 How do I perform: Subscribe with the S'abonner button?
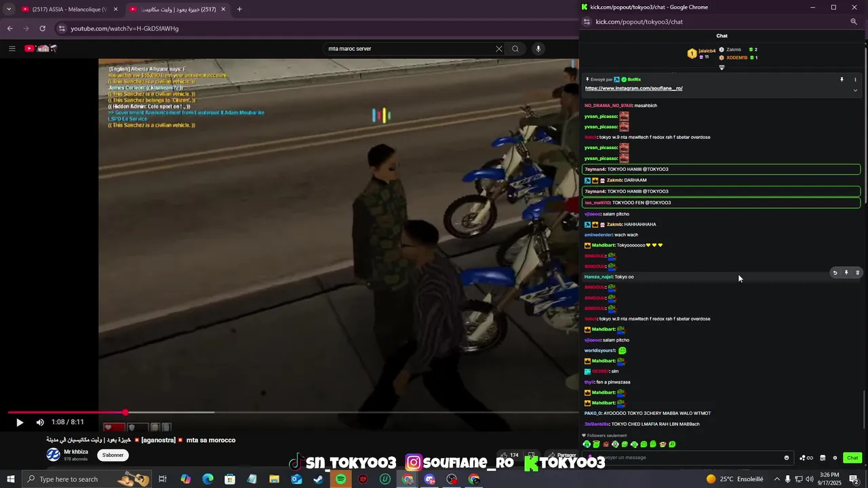[x=113, y=455]
